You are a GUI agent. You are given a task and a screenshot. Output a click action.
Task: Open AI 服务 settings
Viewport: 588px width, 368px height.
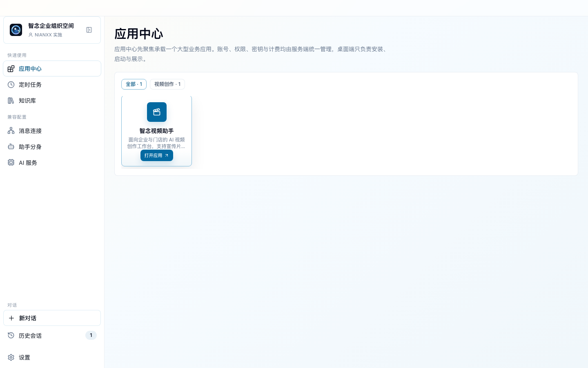(x=52, y=163)
